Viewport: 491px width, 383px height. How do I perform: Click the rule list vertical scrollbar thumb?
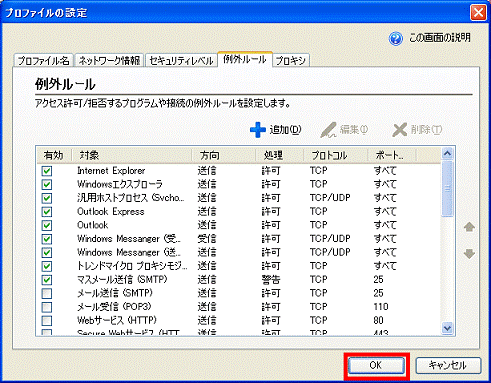point(447,189)
